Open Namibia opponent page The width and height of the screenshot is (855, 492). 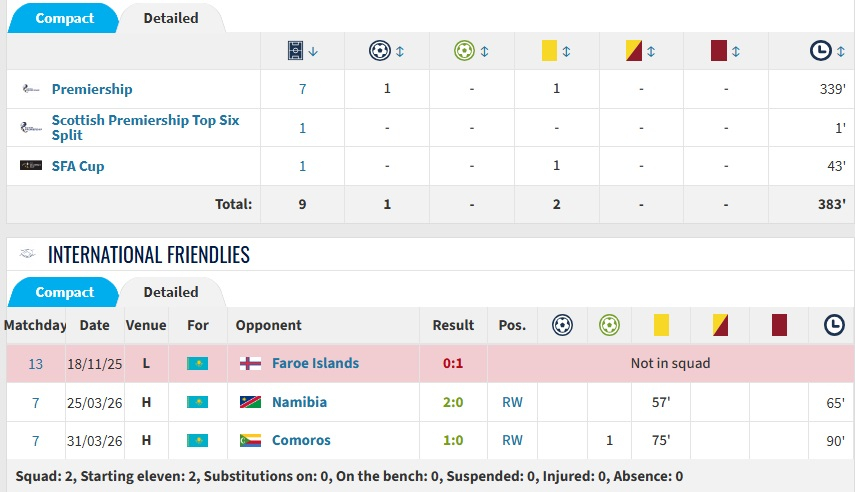(299, 402)
